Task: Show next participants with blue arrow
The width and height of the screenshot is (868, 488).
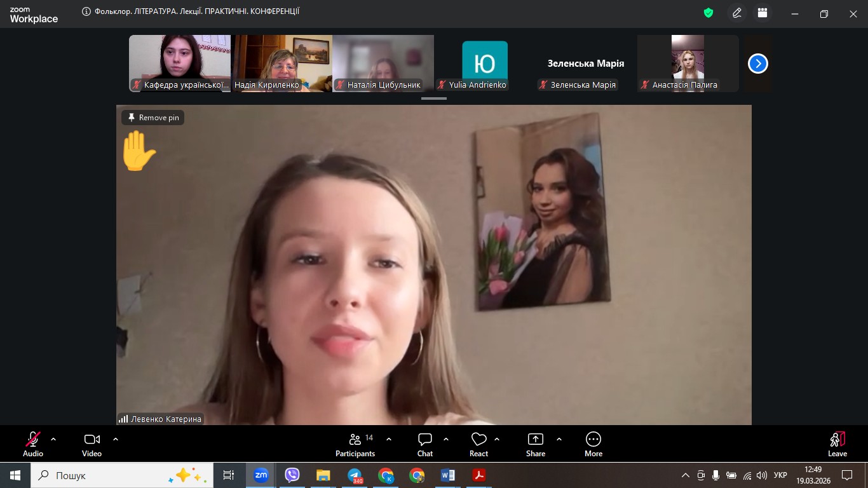Action: pos(757,64)
